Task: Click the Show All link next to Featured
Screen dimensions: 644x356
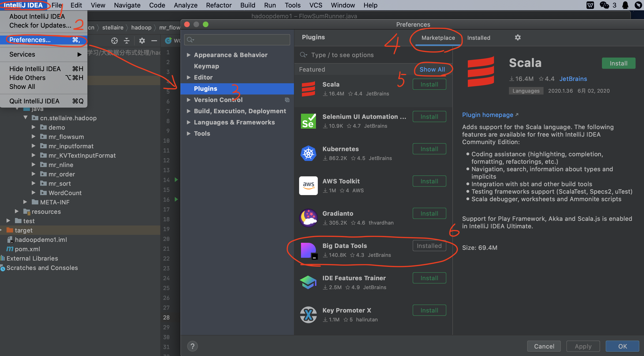Action: 433,69
